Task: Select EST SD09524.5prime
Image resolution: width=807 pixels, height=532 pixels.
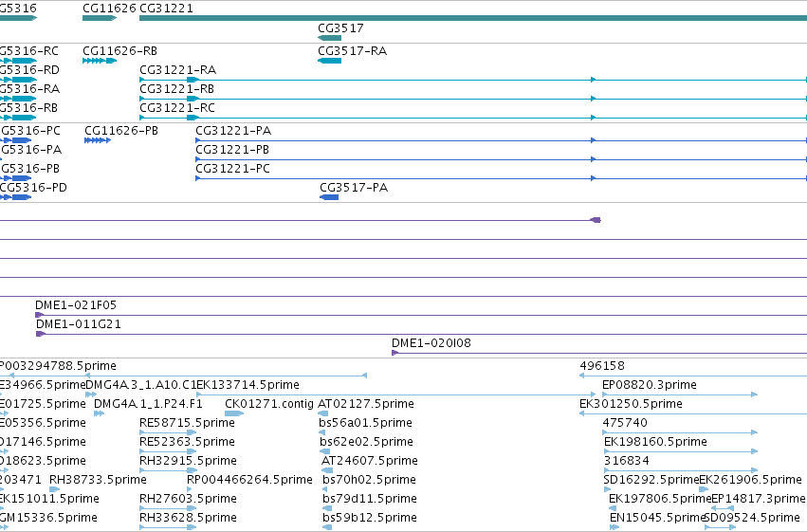Action: click(x=752, y=518)
